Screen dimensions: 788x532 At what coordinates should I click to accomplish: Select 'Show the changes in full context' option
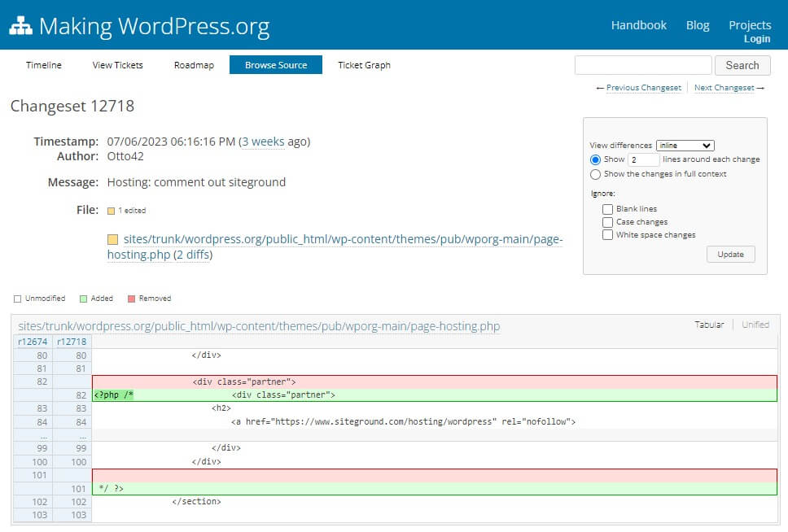[596, 174]
